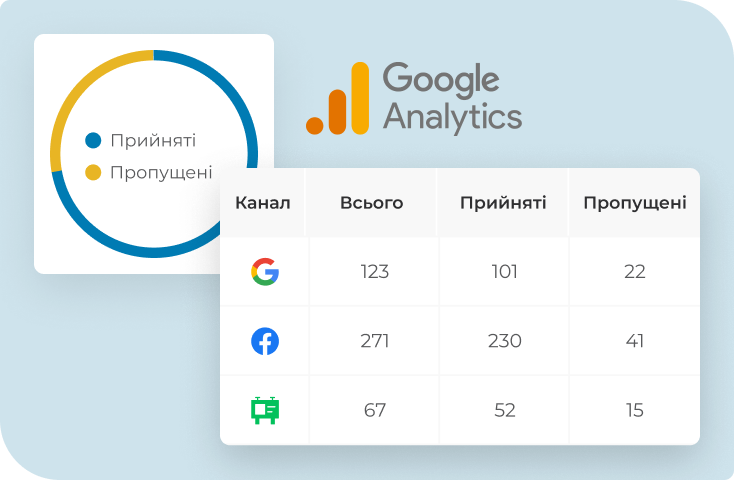734x480 pixels.
Task: Click the Google Analytics title text
Action: (452, 98)
